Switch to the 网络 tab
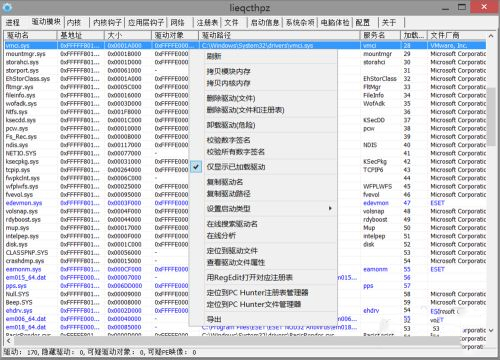500x360 pixels. tap(177, 22)
